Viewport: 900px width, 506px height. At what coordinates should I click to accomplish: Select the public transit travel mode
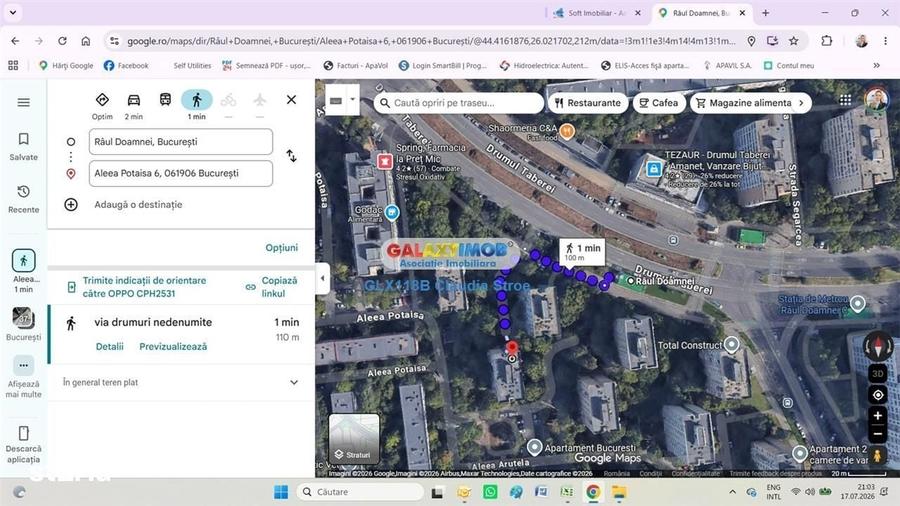tap(165, 100)
